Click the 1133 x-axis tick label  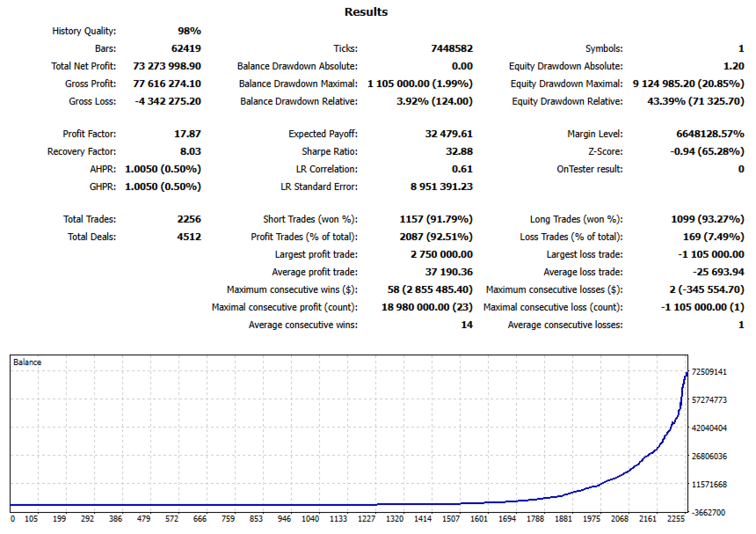(x=338, y=518)
